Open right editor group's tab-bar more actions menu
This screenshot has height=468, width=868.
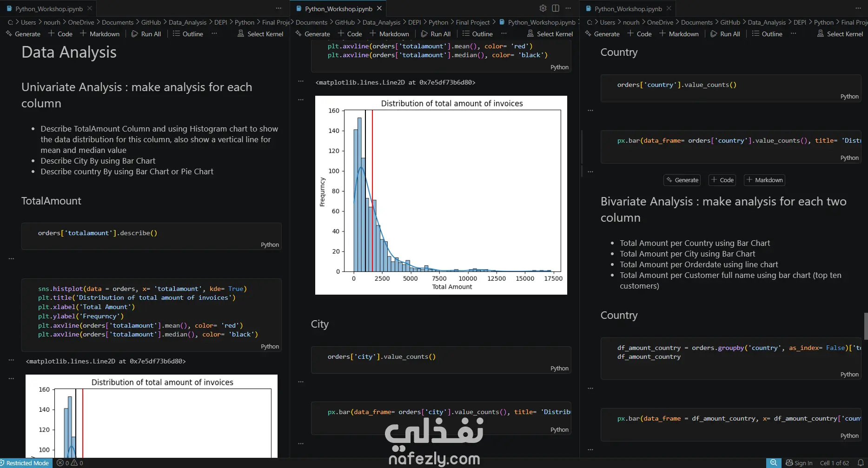tap(858, 8)
